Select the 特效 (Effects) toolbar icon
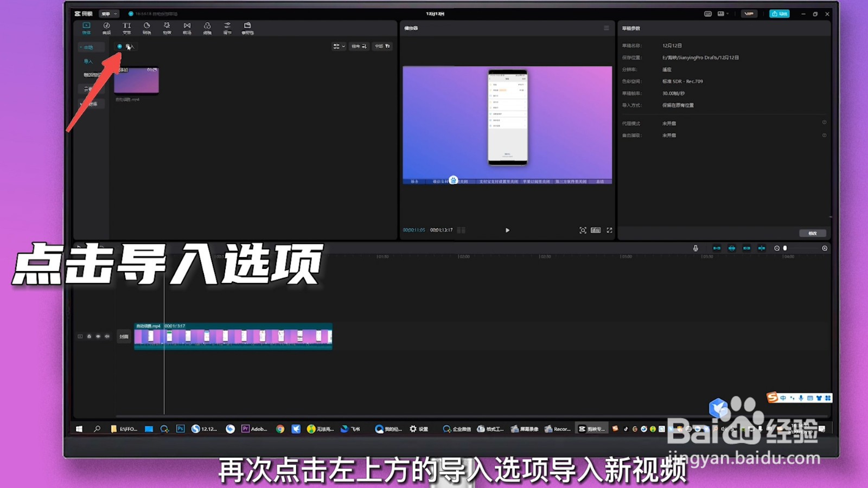 click(168, 27)
